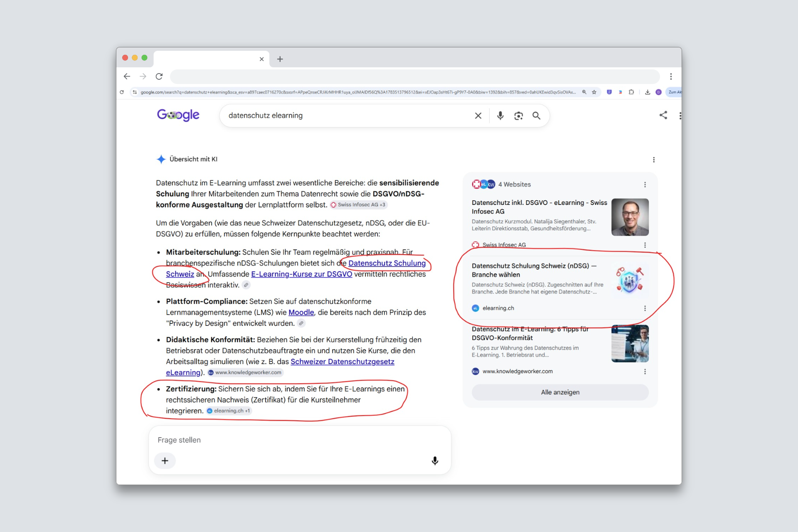Open the outer browser three-dot menu
798x532 pixels.
click(x=671, y=76)
